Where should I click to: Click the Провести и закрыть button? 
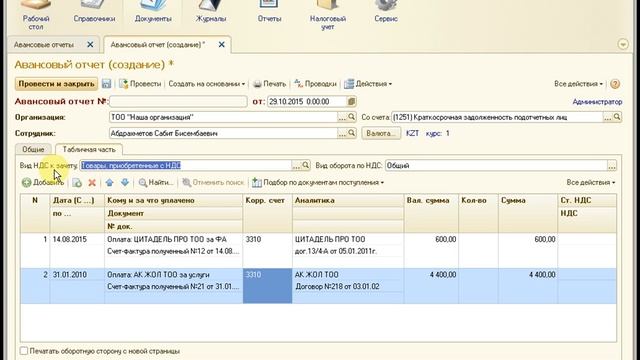[56, 84]
